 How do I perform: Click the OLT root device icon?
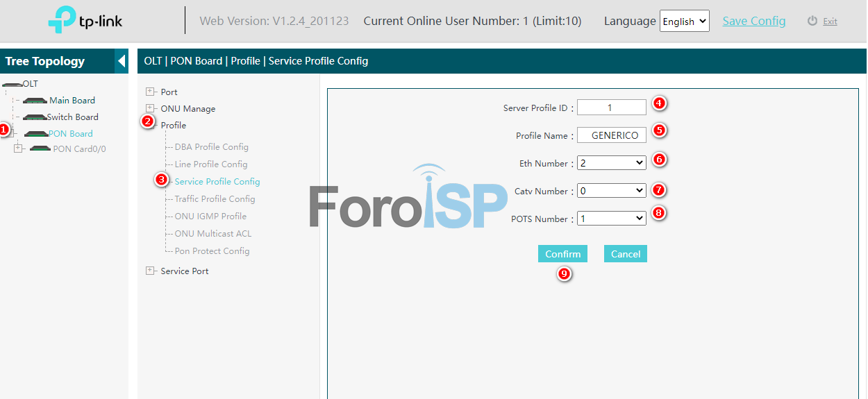click(x=12, y=84)
